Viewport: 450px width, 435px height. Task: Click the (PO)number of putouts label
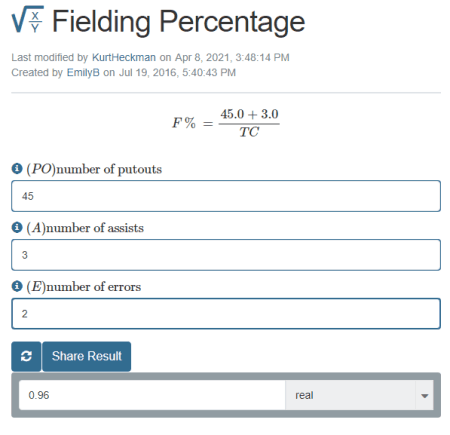coord(94,169)
